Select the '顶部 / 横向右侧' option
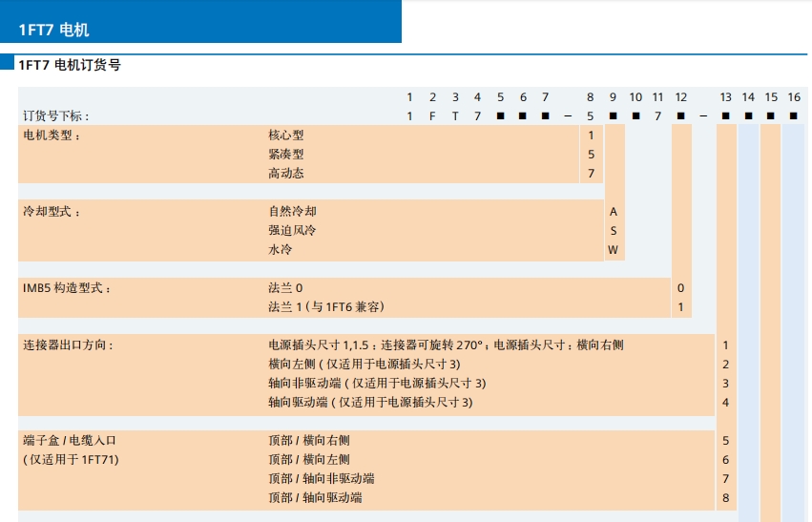Image resolution: width=812 pixels, height=522 pixels. (x=309, y=441)
